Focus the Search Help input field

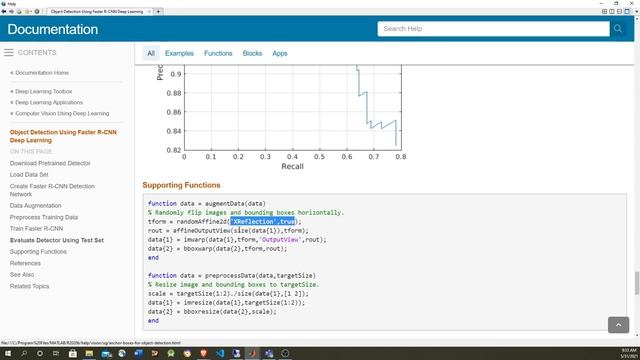click(493, 29)
